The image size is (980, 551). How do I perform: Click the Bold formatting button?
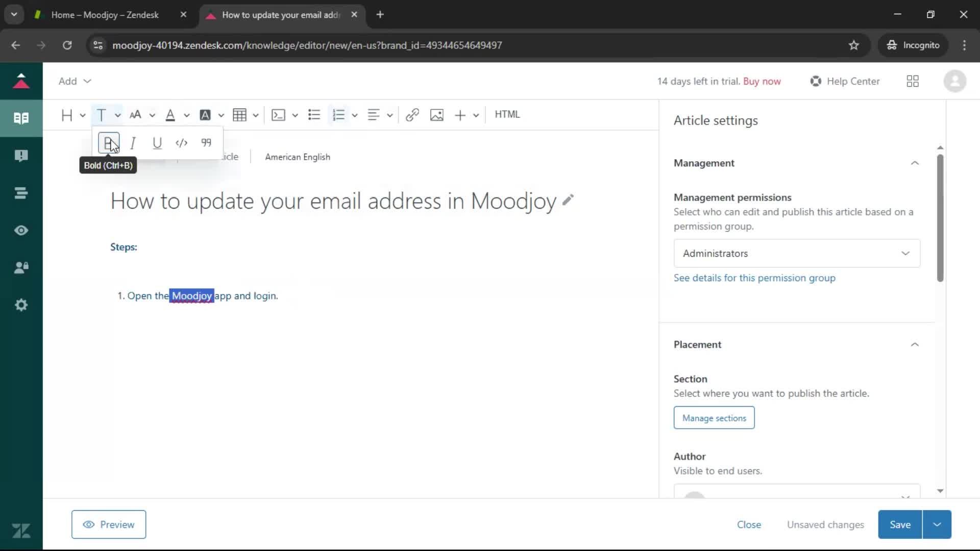(x=108, y=143)
